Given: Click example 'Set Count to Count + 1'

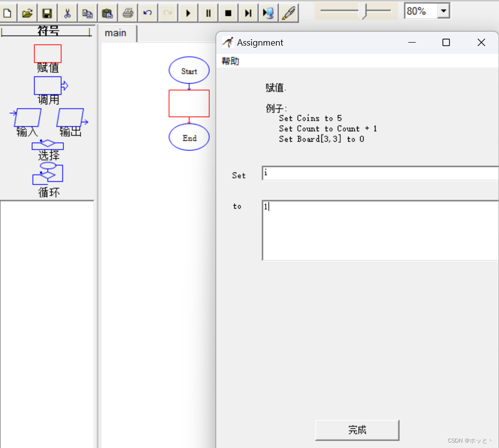Looking at the screenshot, I should click(328, 129).
